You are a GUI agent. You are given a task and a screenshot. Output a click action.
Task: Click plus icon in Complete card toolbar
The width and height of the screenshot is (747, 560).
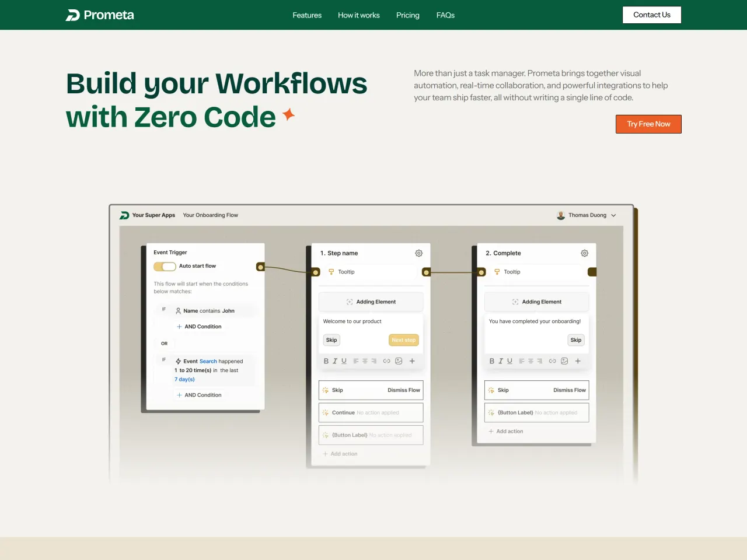pyautogui.click(x=578, y=361)
